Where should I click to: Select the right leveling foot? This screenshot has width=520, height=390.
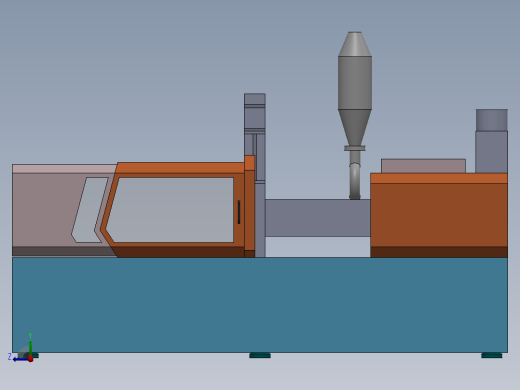point(492,355)
